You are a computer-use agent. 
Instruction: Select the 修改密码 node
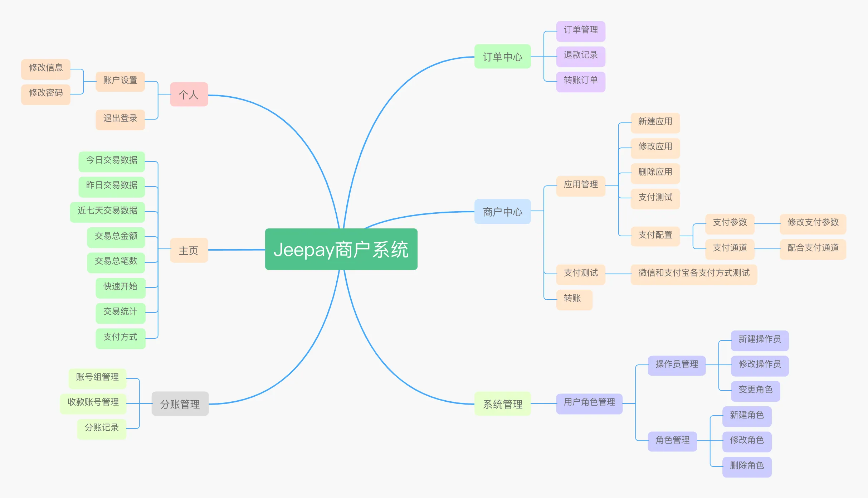click(46, 94)
